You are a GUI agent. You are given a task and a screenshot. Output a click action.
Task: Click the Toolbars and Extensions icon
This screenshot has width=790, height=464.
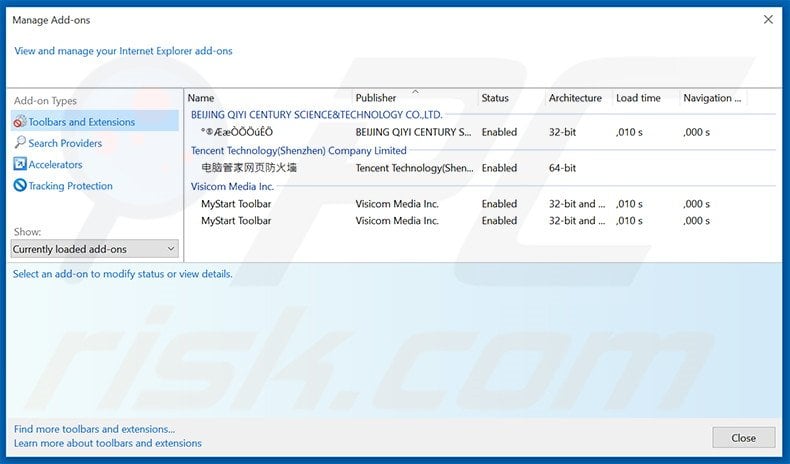pos(20,122)
